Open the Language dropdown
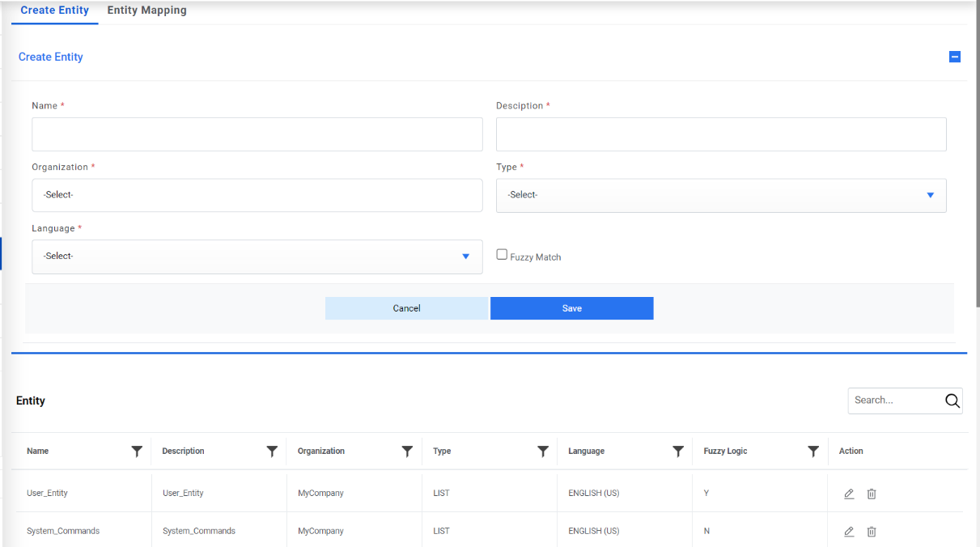The width and height of the screenshot is (980, 547). [x=257, y=257]
